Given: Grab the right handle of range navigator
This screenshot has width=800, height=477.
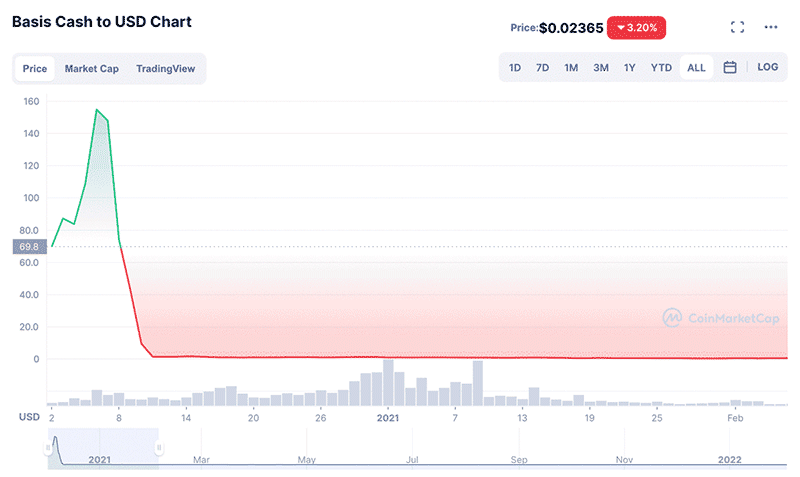Looking at the screenshot, I should pyautogui.click(x=159, y=447).
